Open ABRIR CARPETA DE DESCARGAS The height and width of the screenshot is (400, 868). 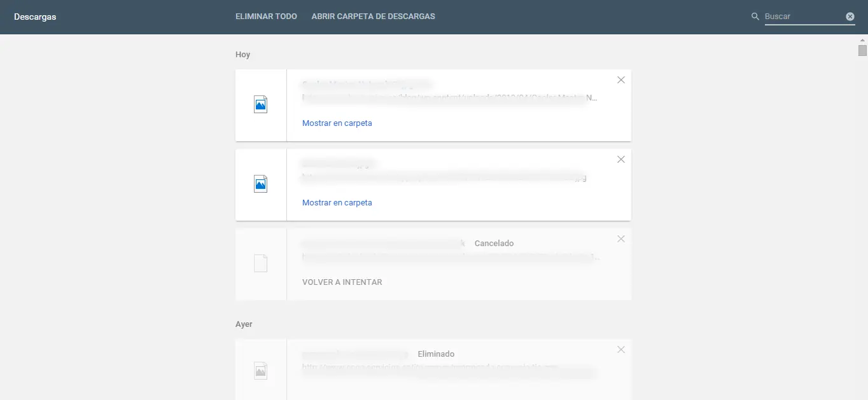click(x=373, y=17)
